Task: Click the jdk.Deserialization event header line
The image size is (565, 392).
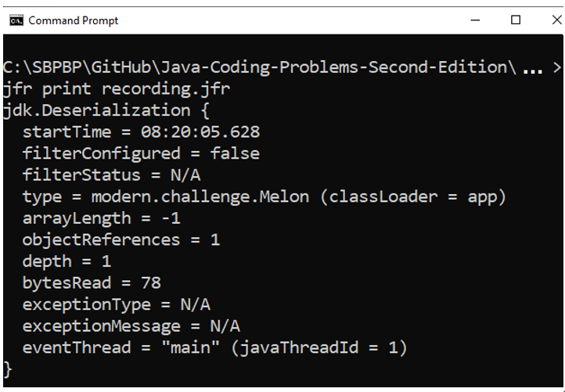Action: click(106, 110)
